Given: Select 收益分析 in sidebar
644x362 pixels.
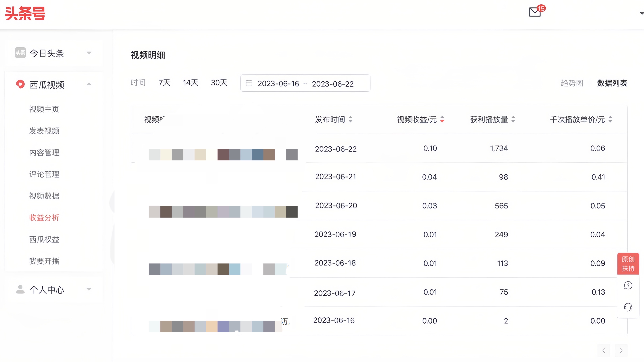Looking at the screenshot, I should tap(44, 218).
